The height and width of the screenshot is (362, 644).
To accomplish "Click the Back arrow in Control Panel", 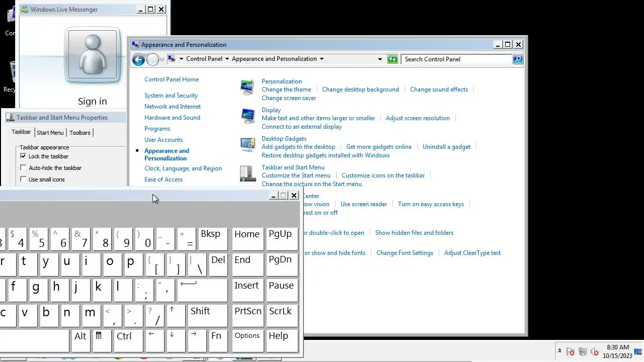I will 138,59.
